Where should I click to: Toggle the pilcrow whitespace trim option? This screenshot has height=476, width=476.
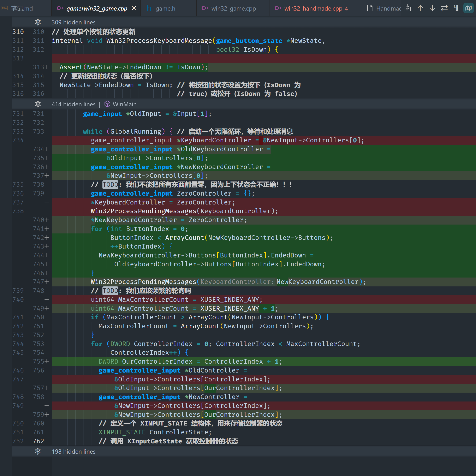456,8
